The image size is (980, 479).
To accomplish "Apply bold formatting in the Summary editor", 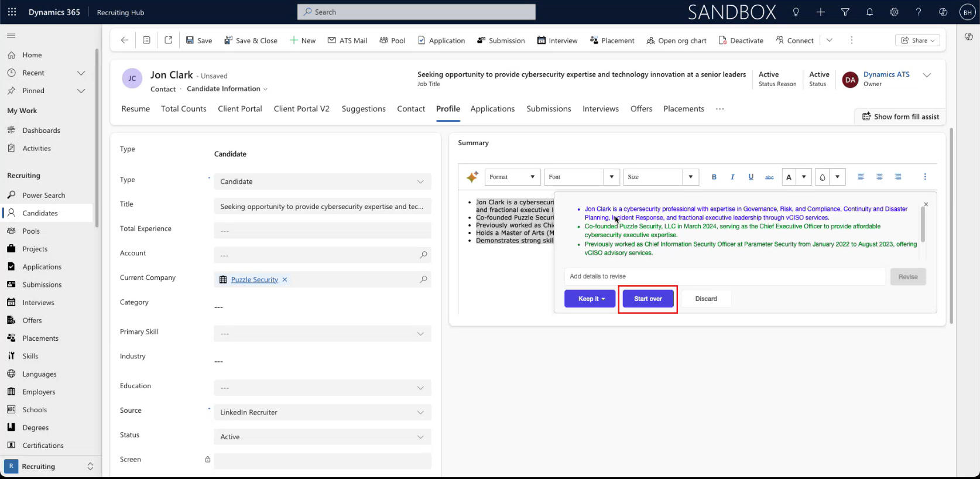I will 714,177.
